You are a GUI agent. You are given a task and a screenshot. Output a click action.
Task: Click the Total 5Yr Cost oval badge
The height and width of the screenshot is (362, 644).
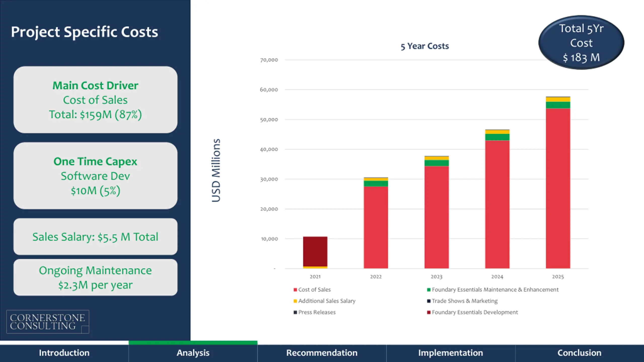pyautogui.click(x=581, y=43)
